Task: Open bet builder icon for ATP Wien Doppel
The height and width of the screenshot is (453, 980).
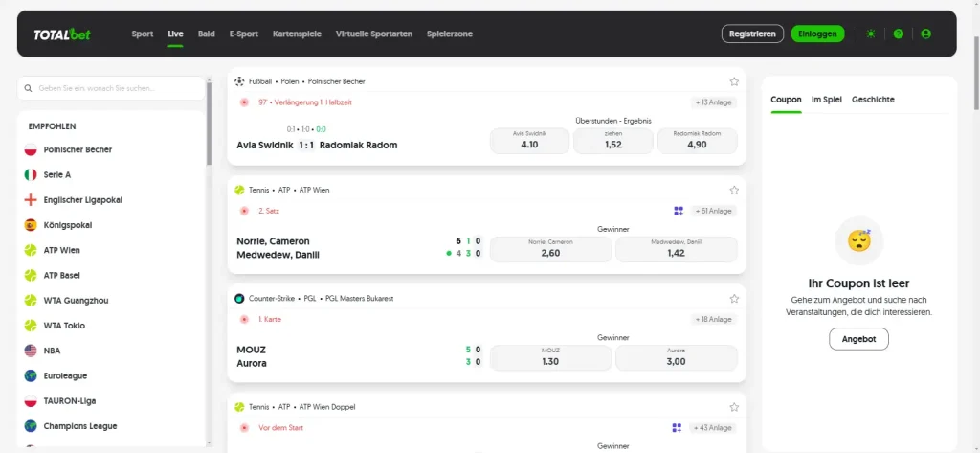Action: [x=677, y=428]
